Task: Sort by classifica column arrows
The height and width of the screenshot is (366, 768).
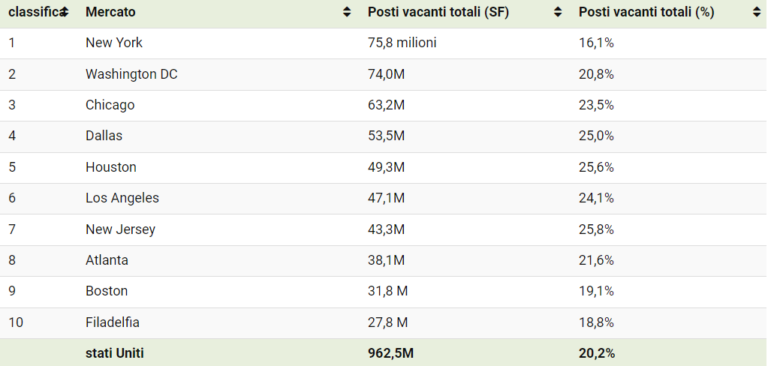Action: click(65, 12)
